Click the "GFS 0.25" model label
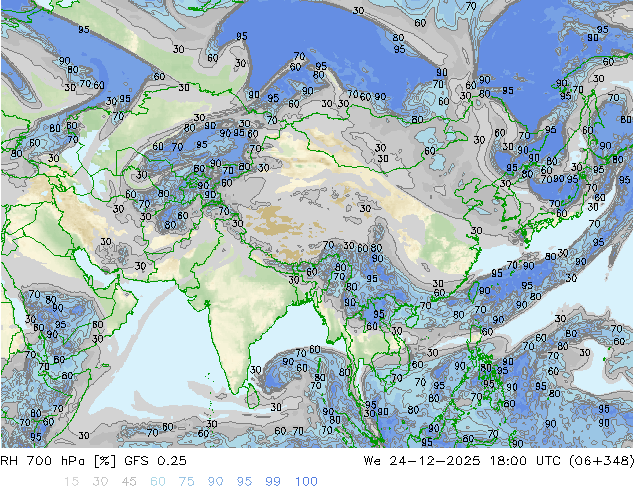Screen dimensions: 634x490 [155, 461]
